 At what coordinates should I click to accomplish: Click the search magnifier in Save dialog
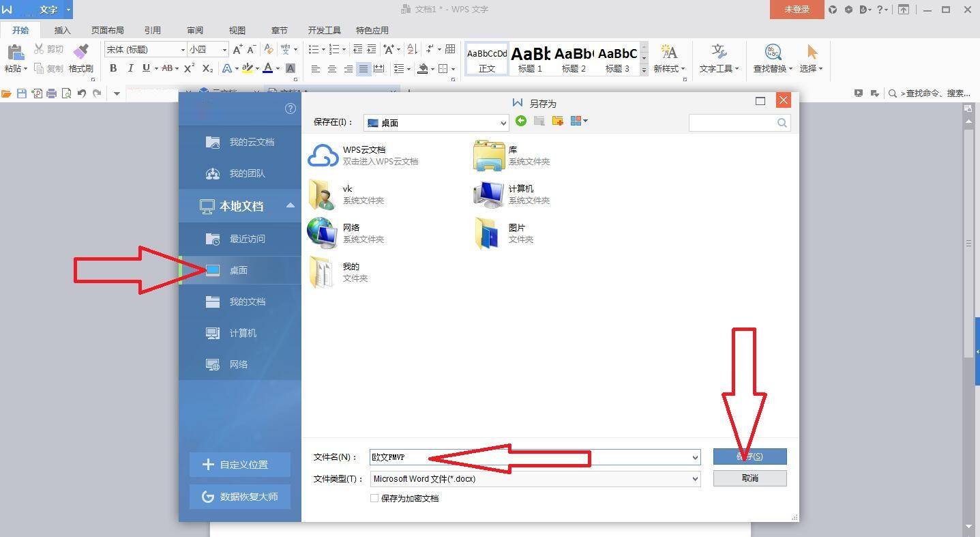[782, 123]
